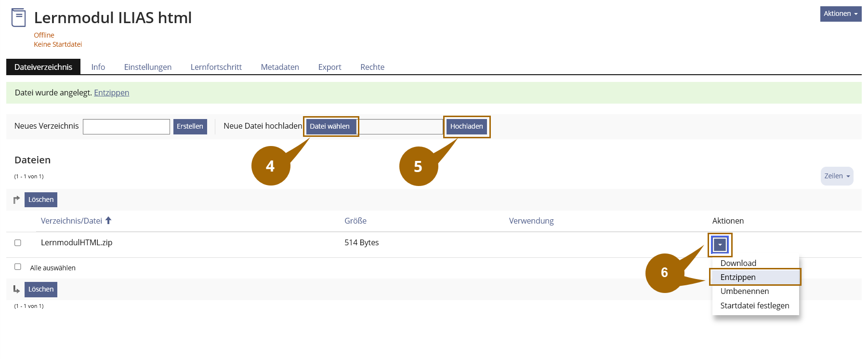Screen dimensions: 868x359
Task: Click the sort arrow next to Verzeichnis/Datei
Action: click(x=108, y=221)
